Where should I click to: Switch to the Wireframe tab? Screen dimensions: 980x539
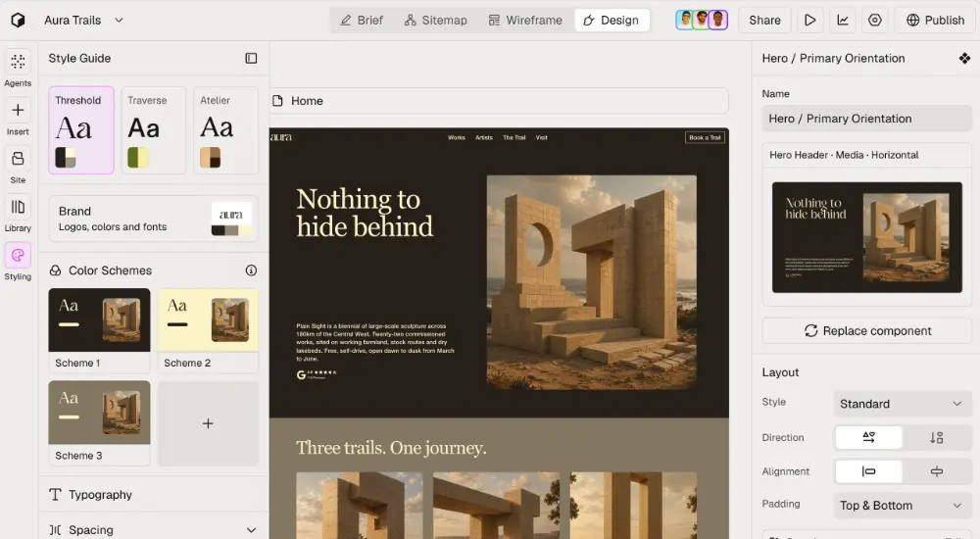pos(525,20)
